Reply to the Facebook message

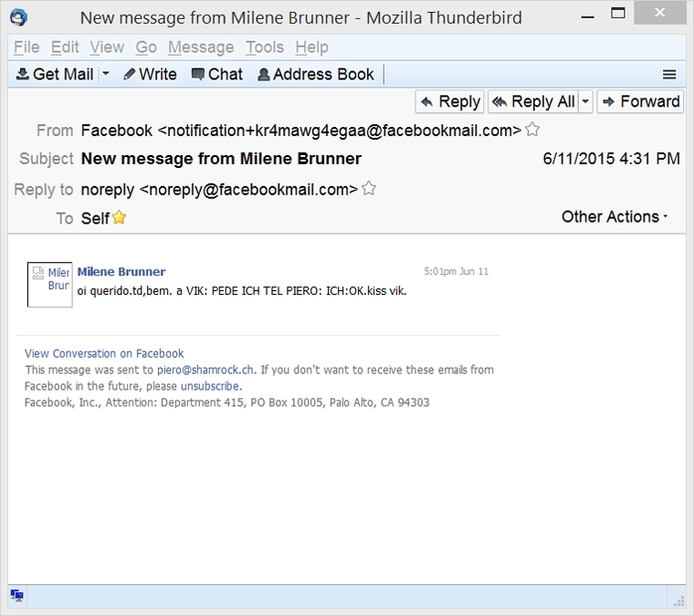[450, 101]
